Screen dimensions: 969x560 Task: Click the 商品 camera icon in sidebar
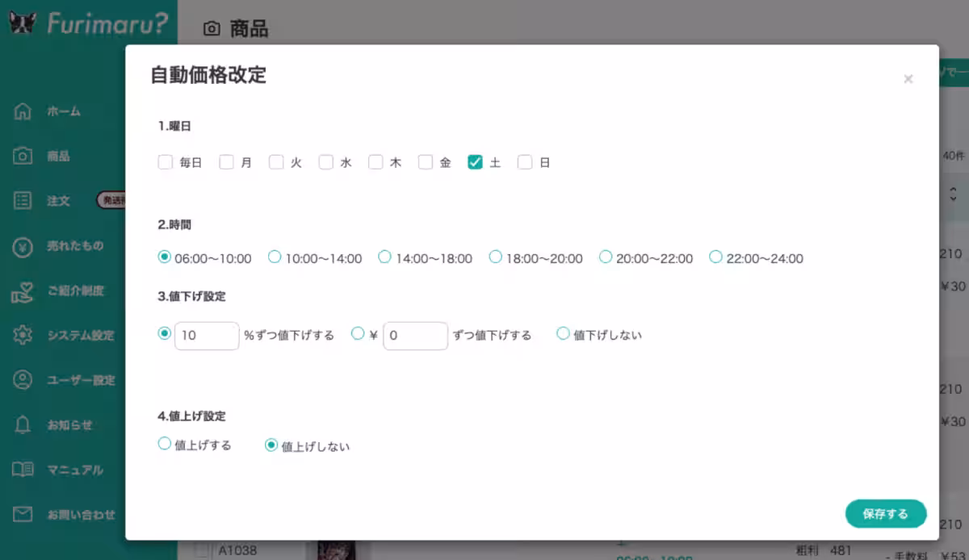[22, 156]
